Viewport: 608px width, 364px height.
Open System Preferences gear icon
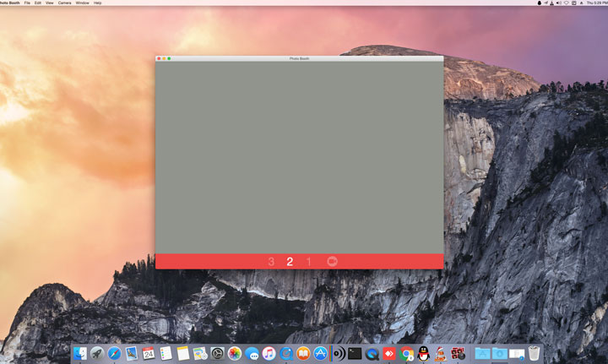click(217, 354)
